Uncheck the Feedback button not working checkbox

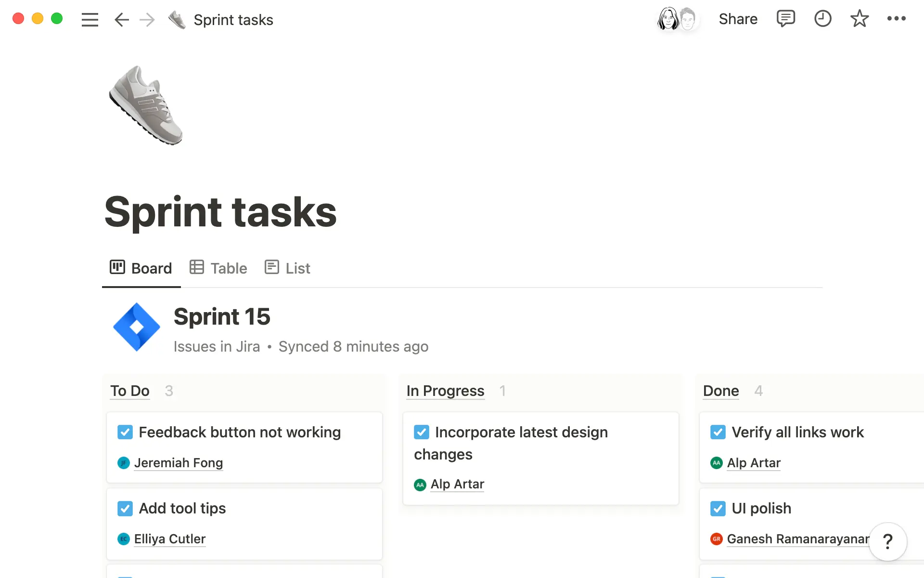125,432
